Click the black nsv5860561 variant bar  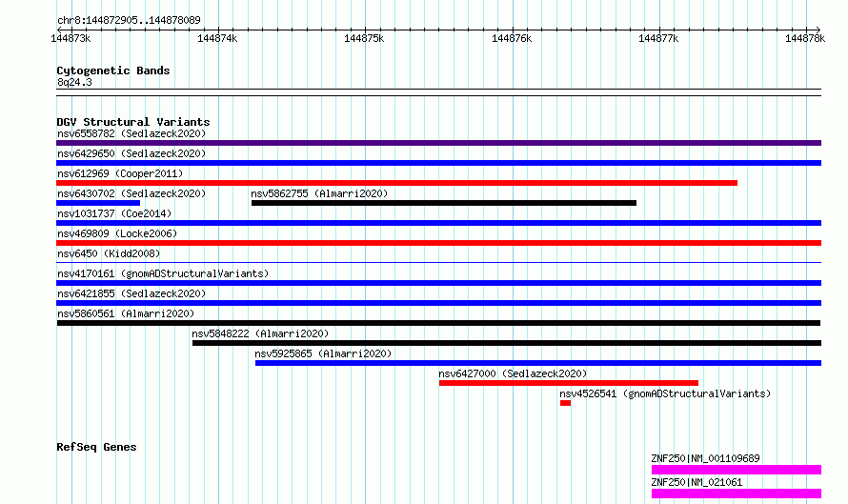(438, 323)
